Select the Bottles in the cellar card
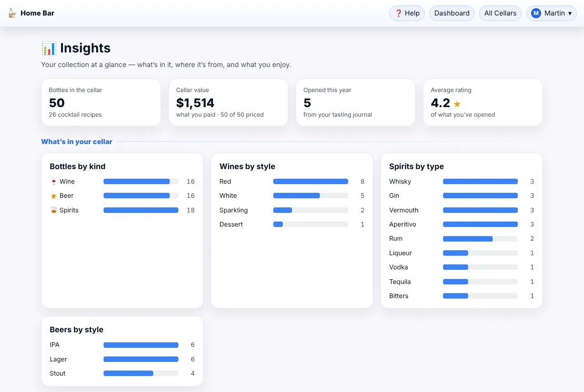Image resolution: width=584 pixels, height=392 pixels. tap(101, 102)
